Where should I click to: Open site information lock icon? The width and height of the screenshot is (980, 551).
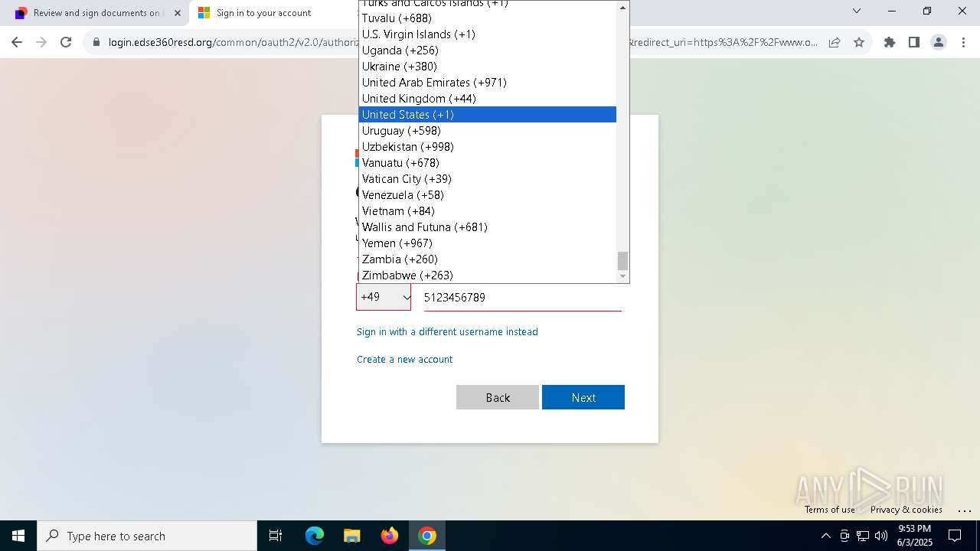pyautogui.click(x=96, y=43)
